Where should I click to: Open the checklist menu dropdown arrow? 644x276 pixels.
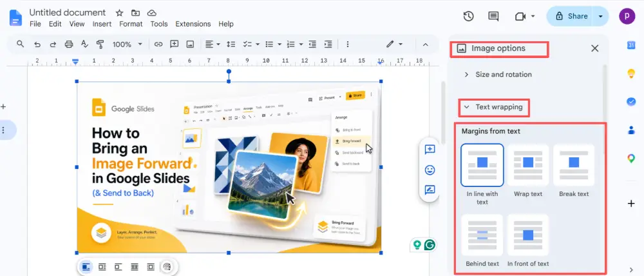(x=258, y=44)
